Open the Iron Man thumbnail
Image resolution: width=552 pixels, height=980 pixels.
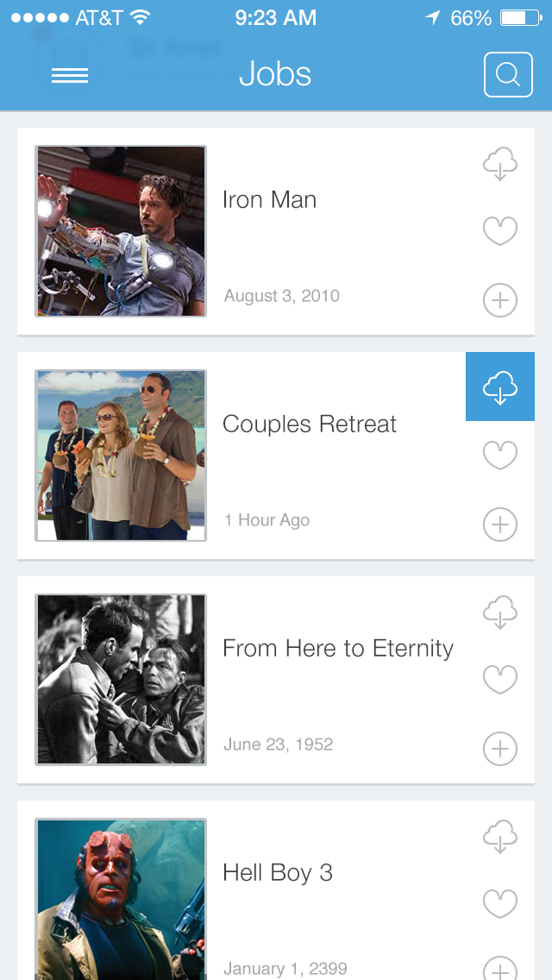pos(121,231)
